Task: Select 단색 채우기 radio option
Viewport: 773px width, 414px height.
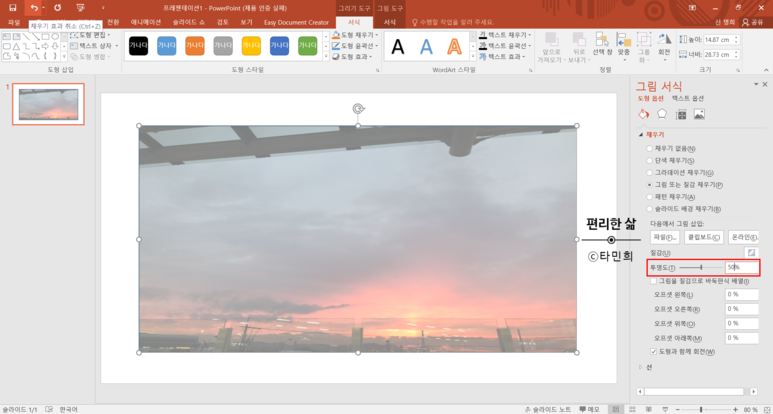Action: click(x=649, y=160)
